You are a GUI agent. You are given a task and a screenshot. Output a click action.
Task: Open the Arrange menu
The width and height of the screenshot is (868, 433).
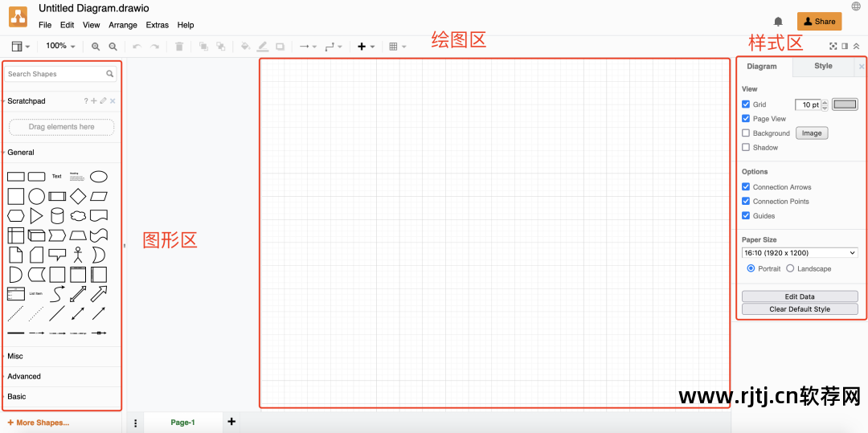123,25
